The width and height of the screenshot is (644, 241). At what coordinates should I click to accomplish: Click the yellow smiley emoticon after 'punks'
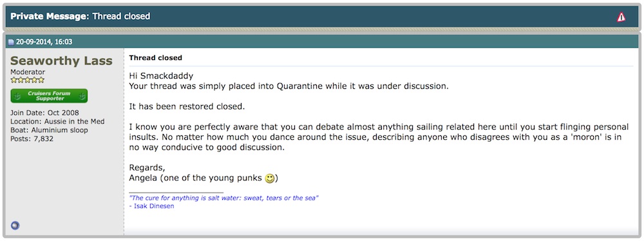269,178
